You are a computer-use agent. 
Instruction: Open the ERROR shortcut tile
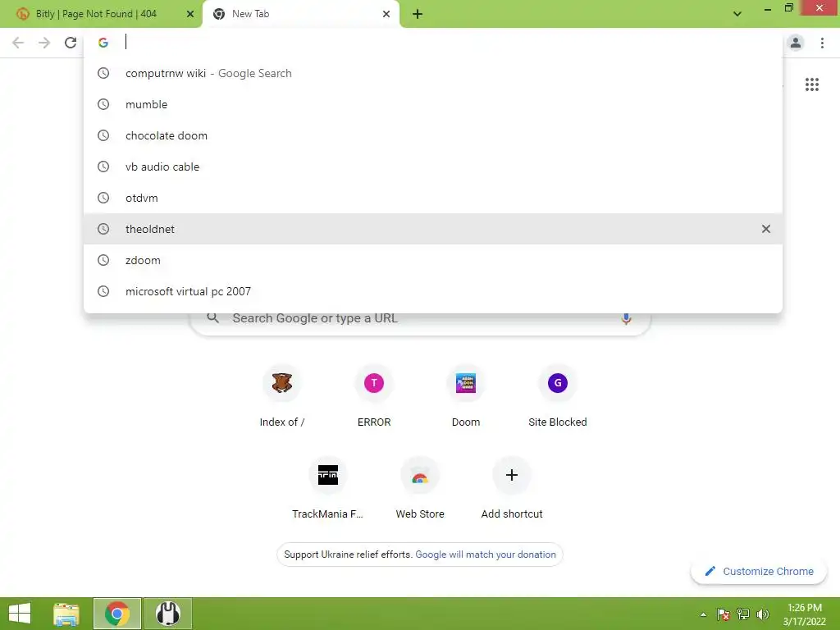tap(374, 396)
